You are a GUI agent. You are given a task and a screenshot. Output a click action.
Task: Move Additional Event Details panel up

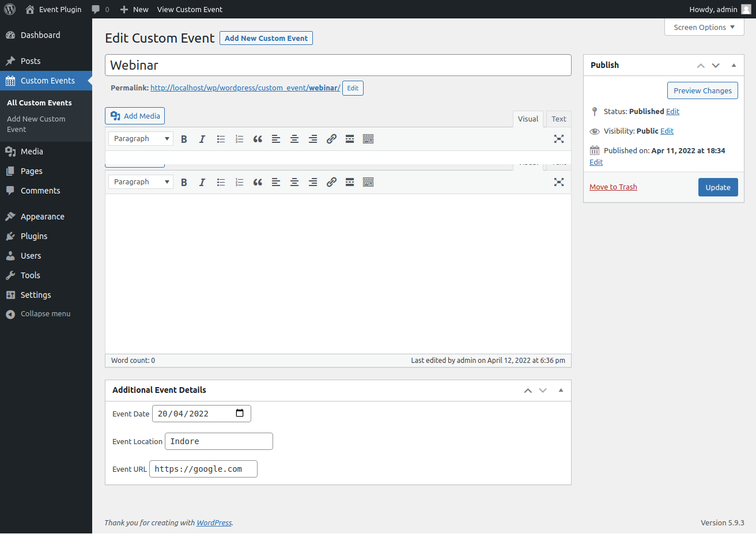[528, 390]
